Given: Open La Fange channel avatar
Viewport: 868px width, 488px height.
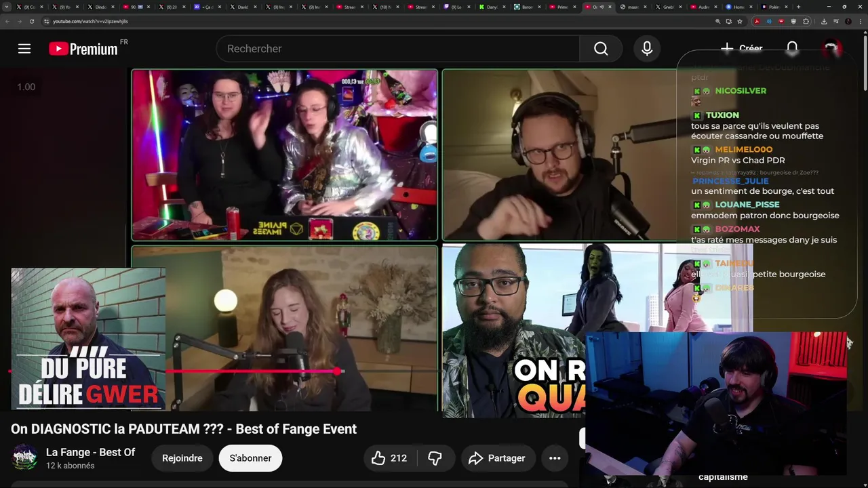Looking at the screenshot, I should tap(25, 457).
